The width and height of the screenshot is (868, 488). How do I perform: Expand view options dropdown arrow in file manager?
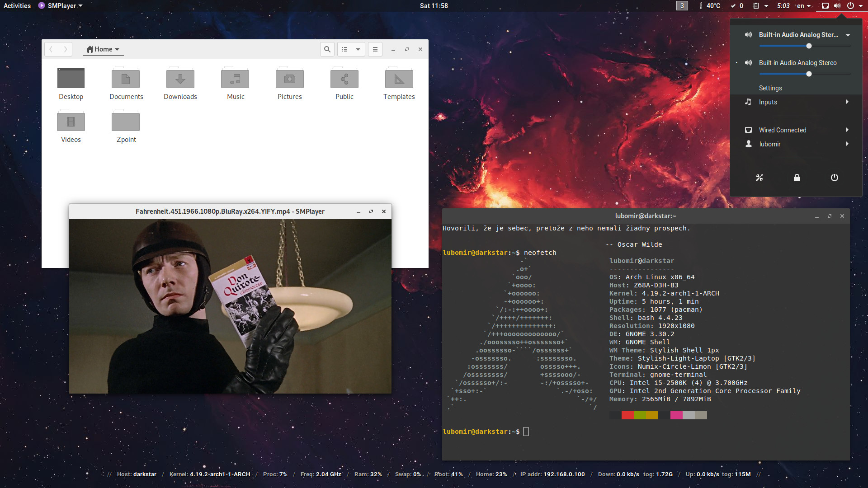click(x=358, y=49)
